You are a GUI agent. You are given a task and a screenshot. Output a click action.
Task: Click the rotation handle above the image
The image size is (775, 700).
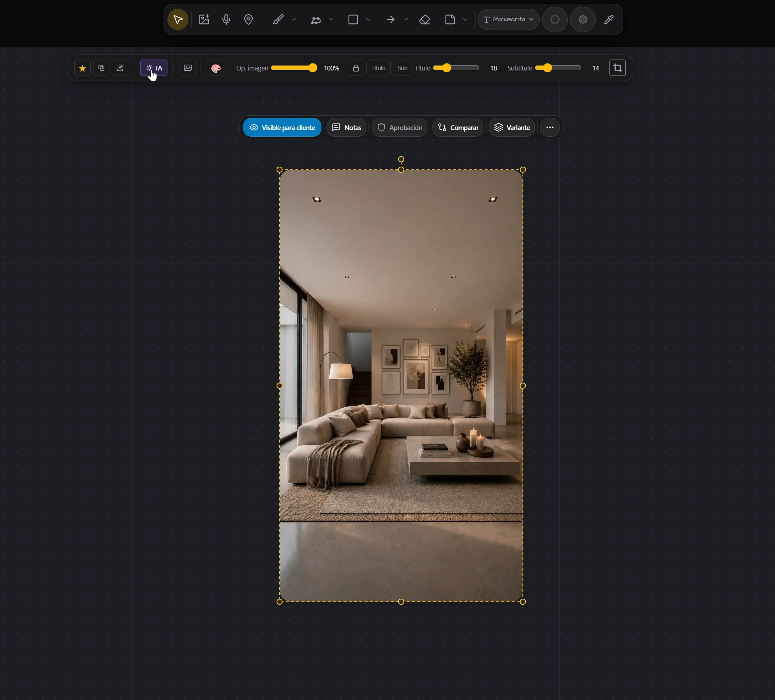pos(401,160)
